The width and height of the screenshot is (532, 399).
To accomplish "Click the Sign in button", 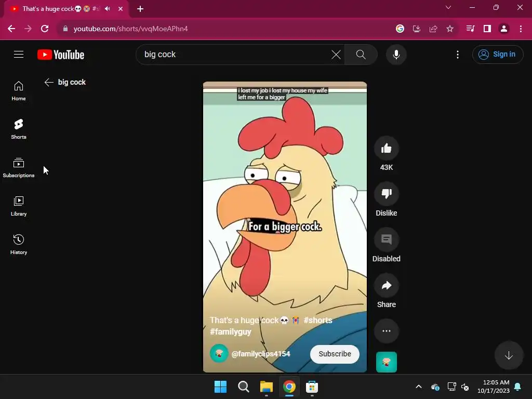I will pyautogui.click(x=497, y=54).
